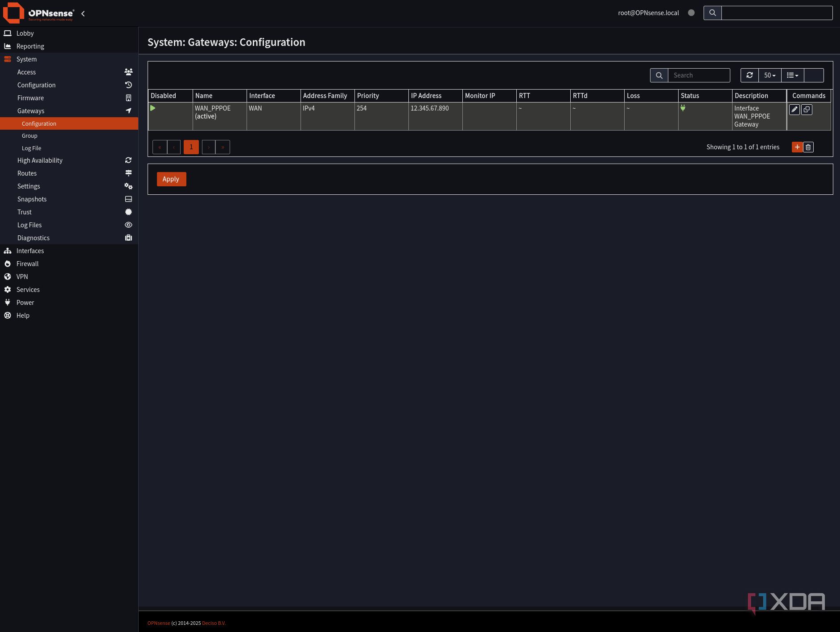Viewport: 840px width, 632px height.
Task: Open the Help menu
Action: [69, 316]
